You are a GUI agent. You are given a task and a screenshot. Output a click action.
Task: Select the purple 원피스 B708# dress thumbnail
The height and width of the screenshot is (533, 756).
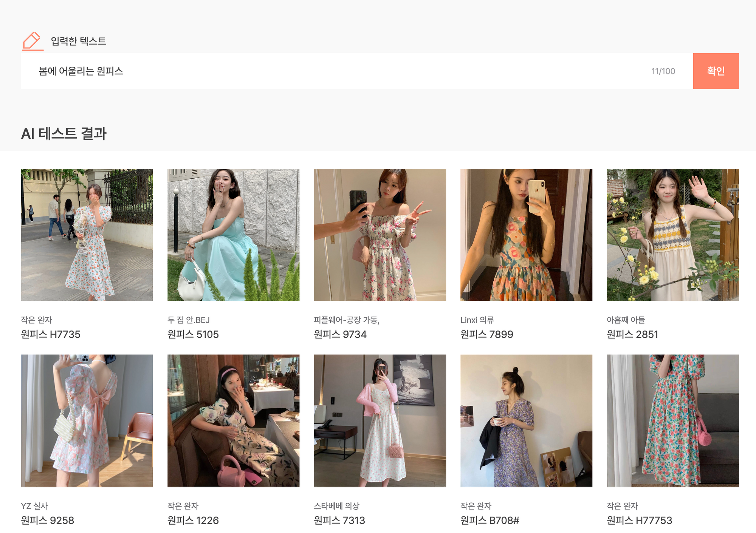point(526,420)
